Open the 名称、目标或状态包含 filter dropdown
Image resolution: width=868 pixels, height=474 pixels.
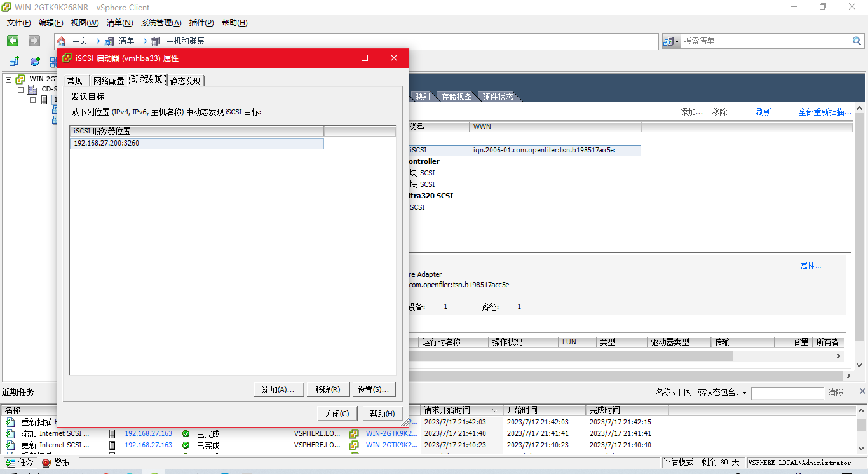tap(744, 393)
